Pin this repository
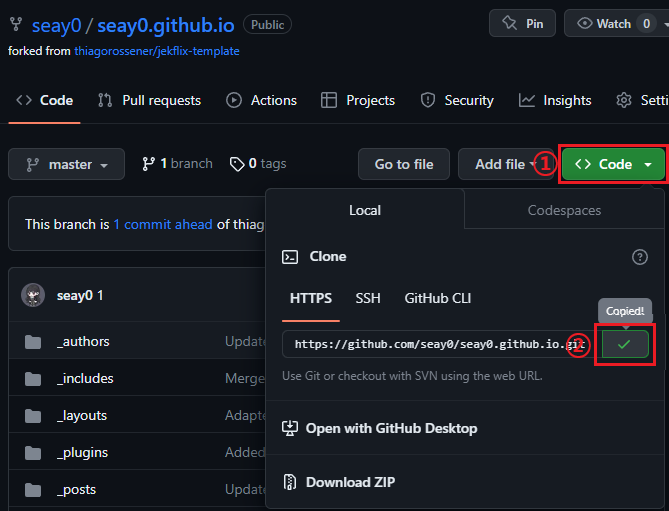Image resolution: width=669 pixels, height=511 pixels. click(x=522, y=23)
